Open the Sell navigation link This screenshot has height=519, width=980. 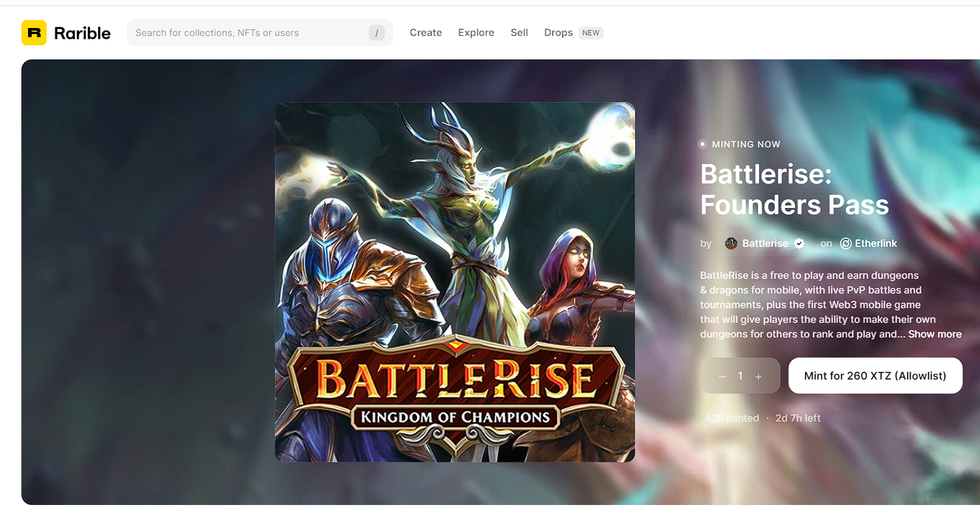pyautogui.click(x=519, y=33)
